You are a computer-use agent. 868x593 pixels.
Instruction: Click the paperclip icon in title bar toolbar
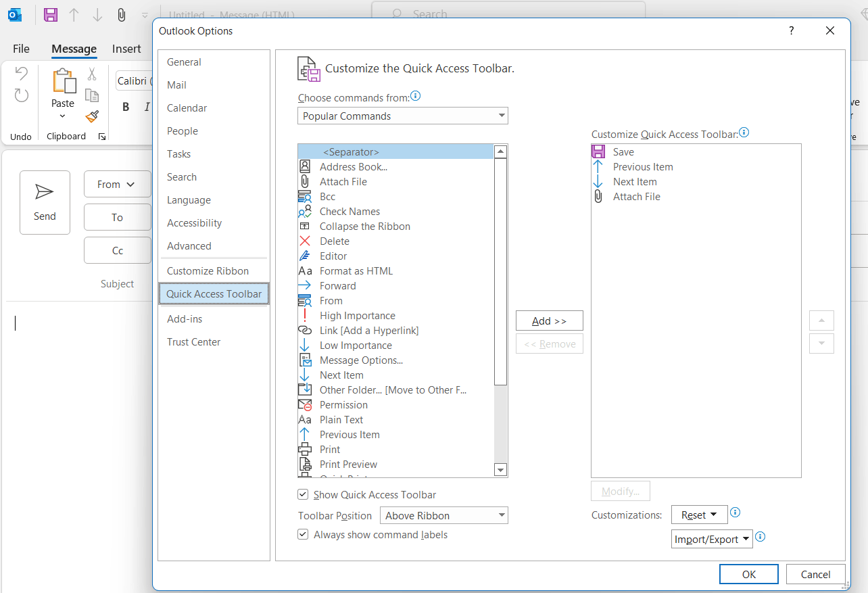coord(121,15)
